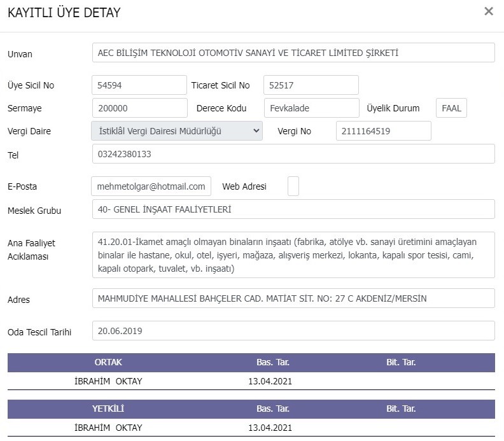Click the Üyelik Durum field FAAL
This screenshot has width=504, height=441.
pos(451,108)
